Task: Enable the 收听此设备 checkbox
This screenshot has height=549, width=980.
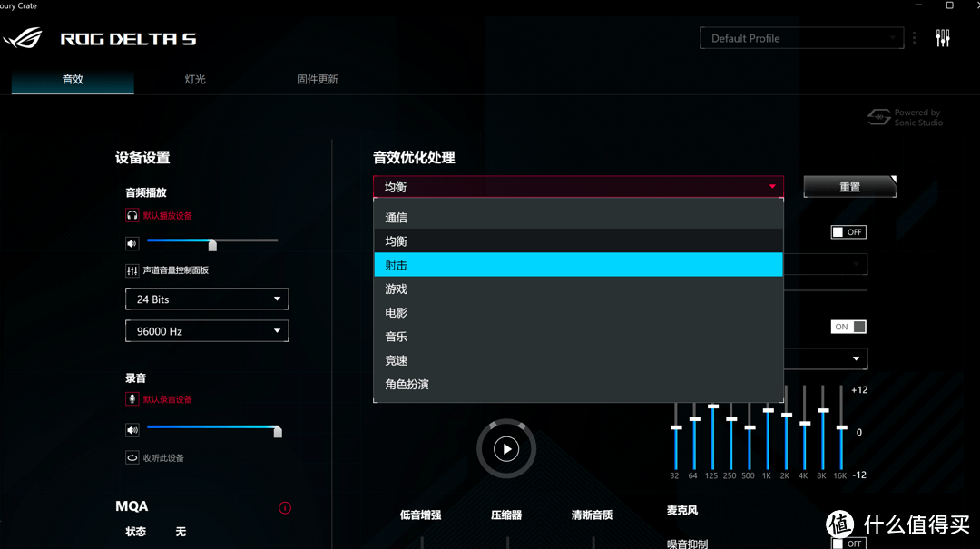Action: tap(132, 457)
